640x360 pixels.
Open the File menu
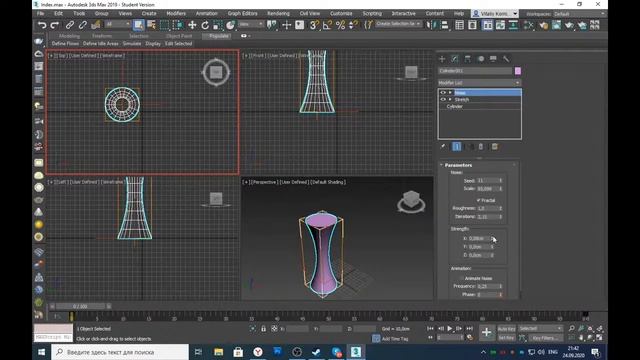pyautogui.click(x=40, y=13)
